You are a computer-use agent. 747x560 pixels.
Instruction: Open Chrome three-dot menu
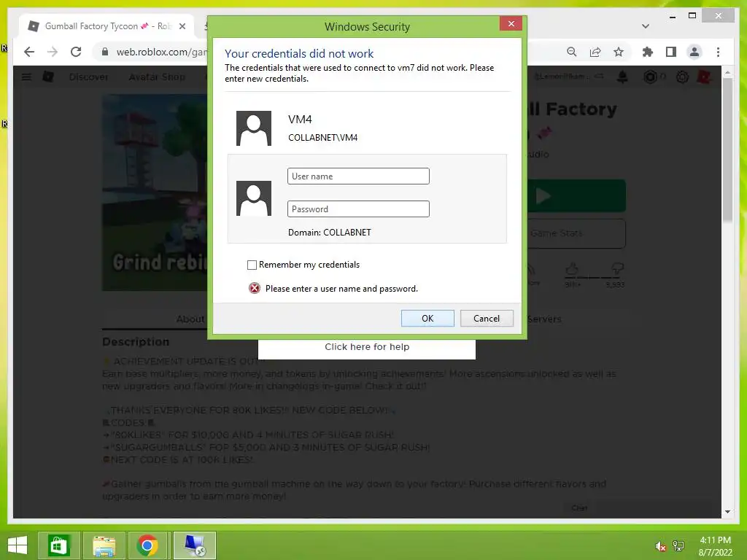718,52
